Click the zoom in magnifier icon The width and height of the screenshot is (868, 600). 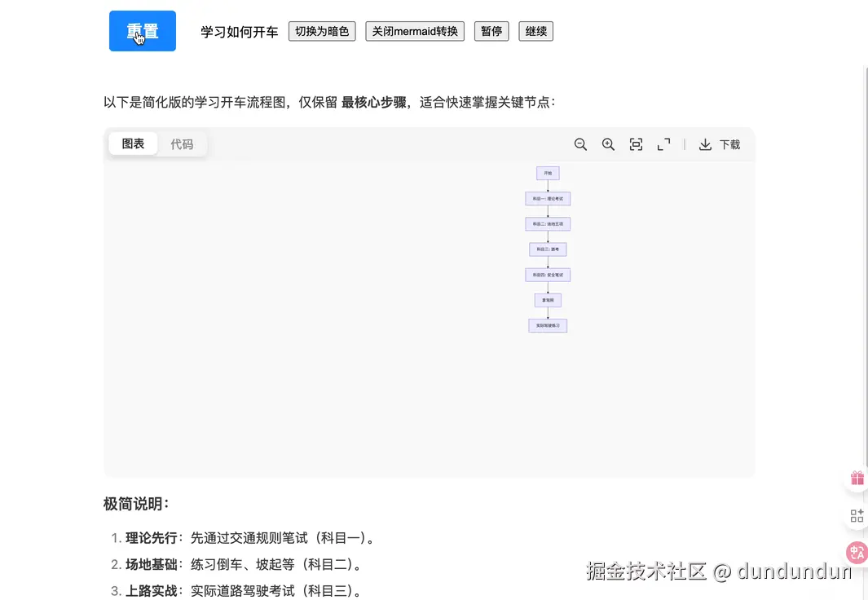(x=608, y=144)
